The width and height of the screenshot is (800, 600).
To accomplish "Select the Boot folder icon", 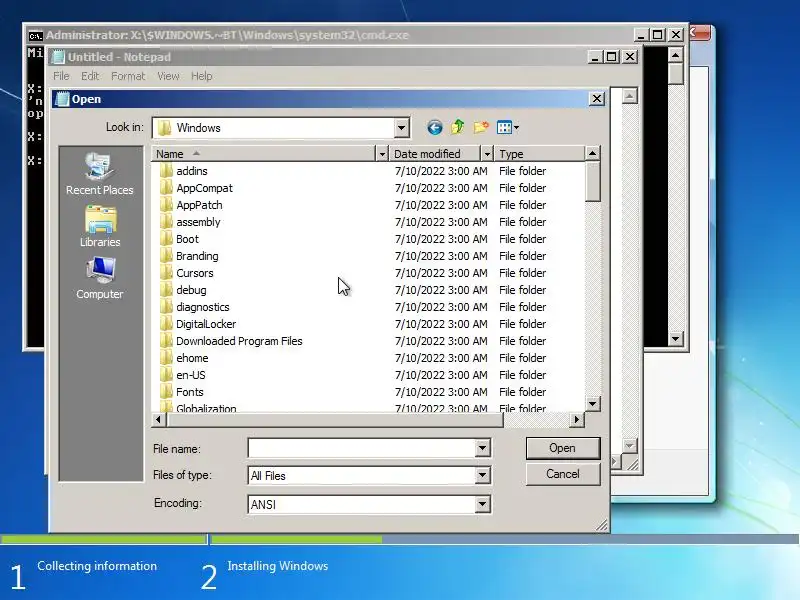I will pyautogui.click(x=166, y=239).
